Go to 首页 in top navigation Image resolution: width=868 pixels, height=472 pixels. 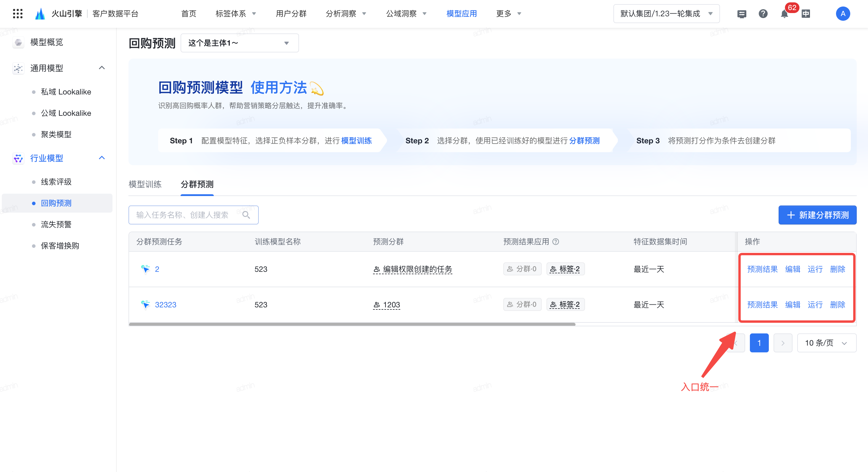[189, 14]
